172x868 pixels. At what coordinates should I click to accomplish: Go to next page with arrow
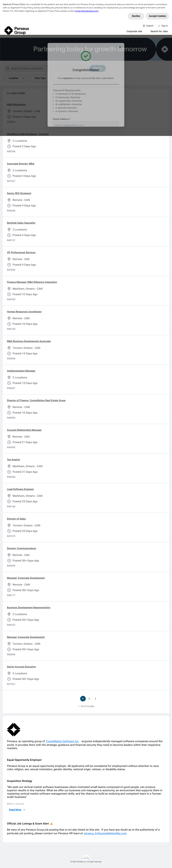pyautogui.click(x=95, y=698)
